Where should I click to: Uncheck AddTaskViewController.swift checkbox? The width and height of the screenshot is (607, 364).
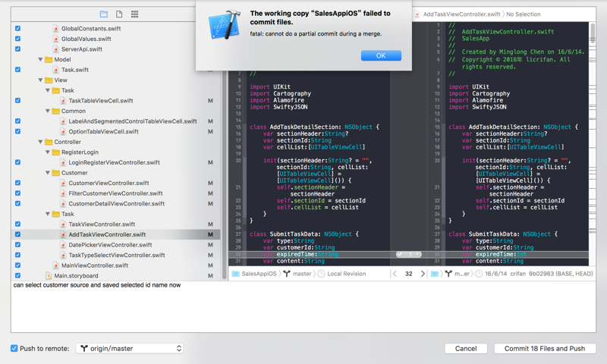pyautogui.click(x=17, y=234)
